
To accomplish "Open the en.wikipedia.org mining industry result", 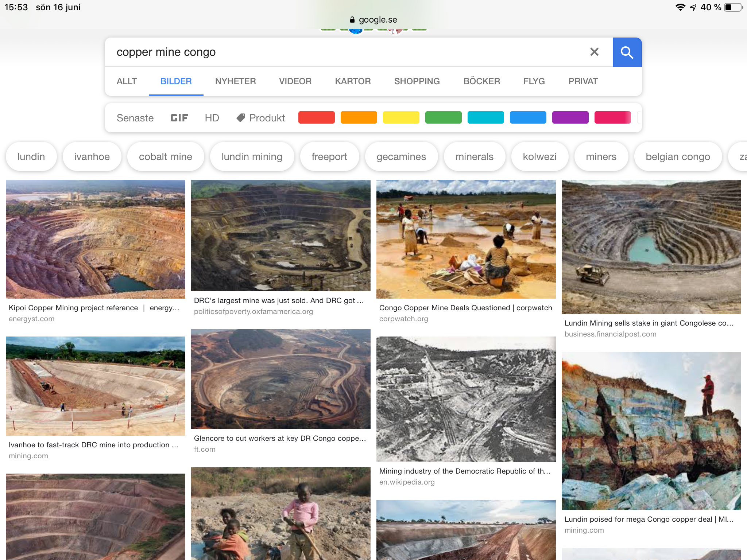I will [x=465, y=471].
